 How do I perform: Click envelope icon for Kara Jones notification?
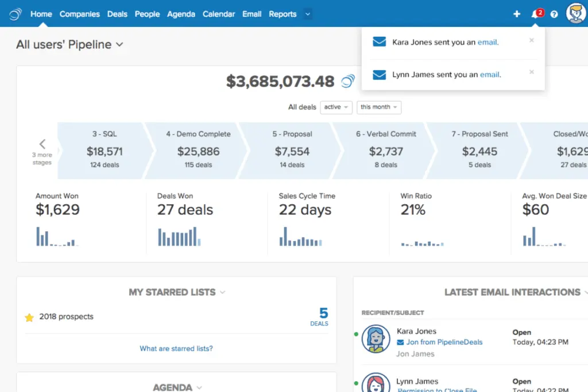(x=379, y=41)
